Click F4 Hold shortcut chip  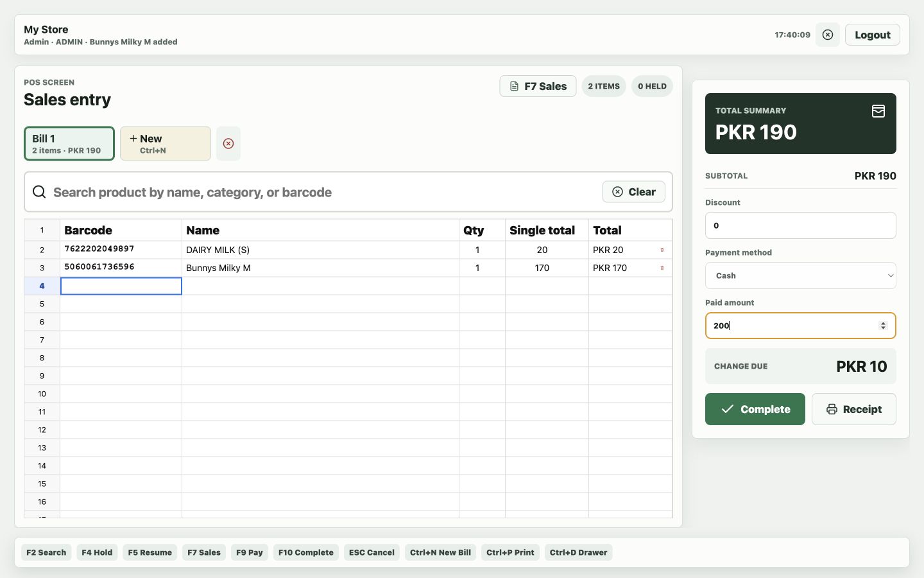pos(97,552)
